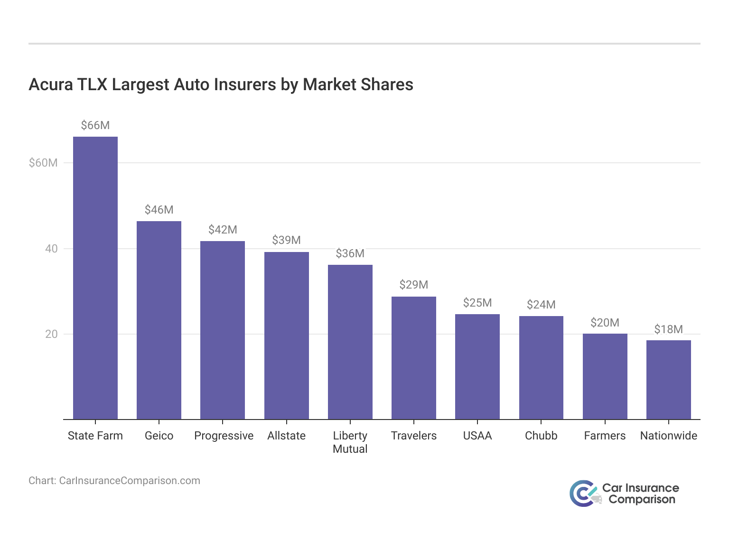Image resolution: width=729 pixels, height=560 pixels.
Task: Click the Car Insurance Comparison logo text
Action: click(x=641, y=494)
